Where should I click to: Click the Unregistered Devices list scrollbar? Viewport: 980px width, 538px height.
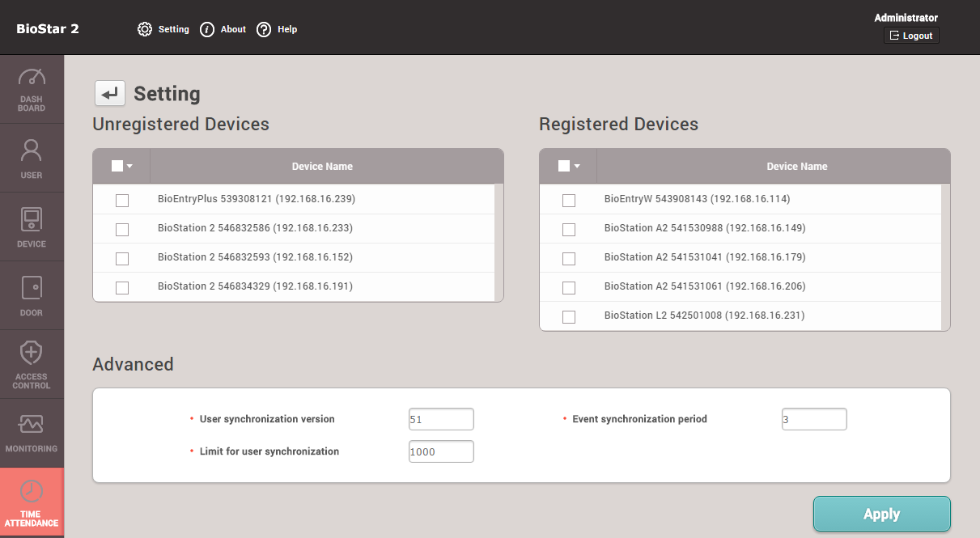pos(498,243)
